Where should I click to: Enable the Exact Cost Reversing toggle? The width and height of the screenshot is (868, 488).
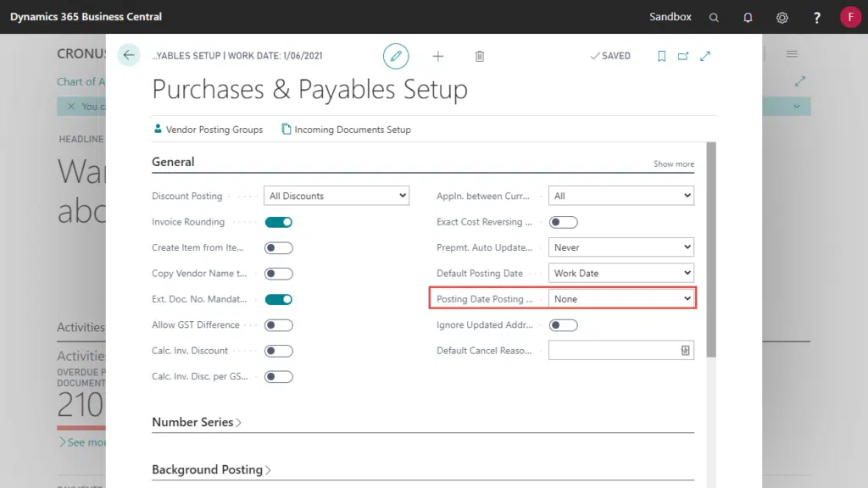click(x=564, y=222)
